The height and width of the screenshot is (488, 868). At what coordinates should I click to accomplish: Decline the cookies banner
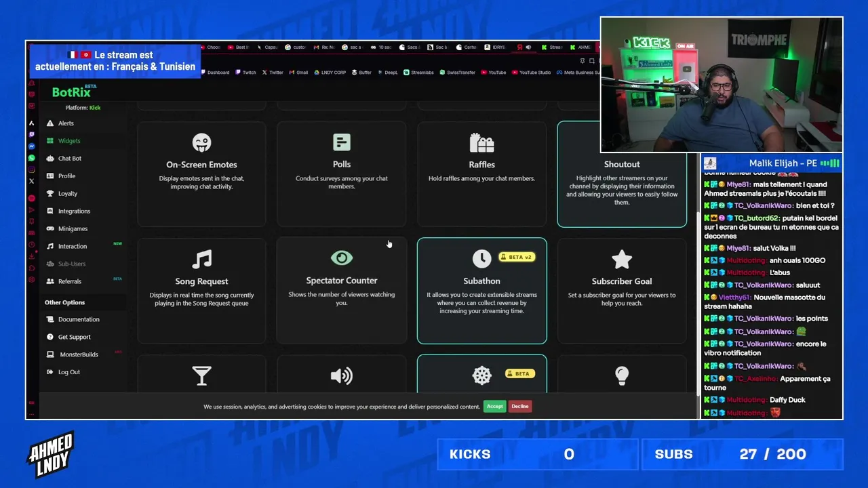tap(520, 406)
